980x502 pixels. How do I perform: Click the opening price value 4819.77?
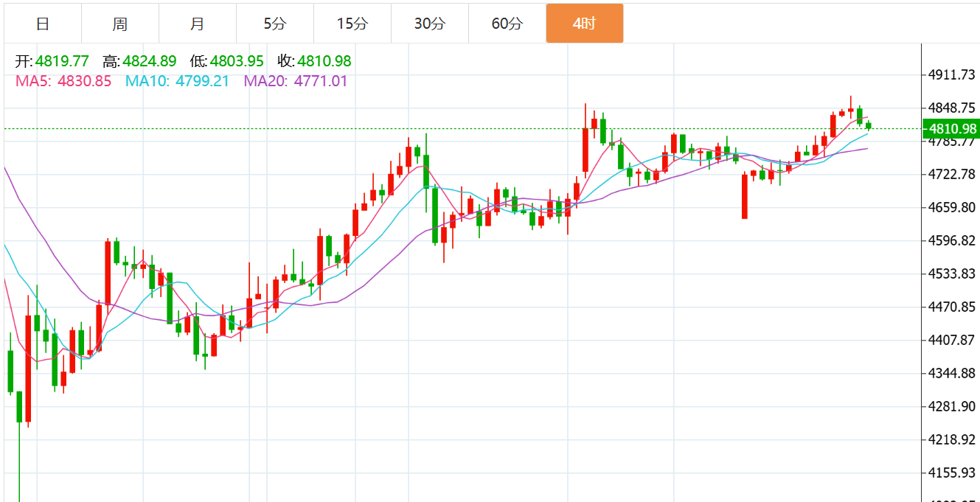point(62,61)
